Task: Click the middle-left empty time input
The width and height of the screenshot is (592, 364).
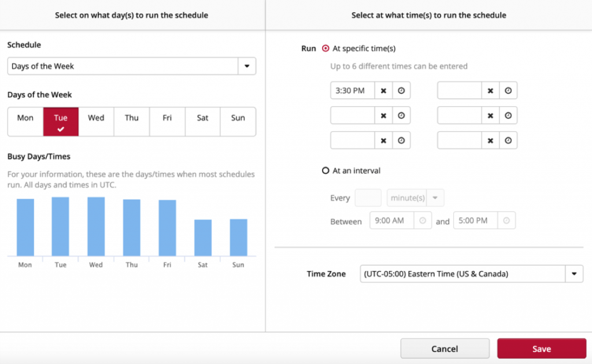Action: tap(353, 116)
